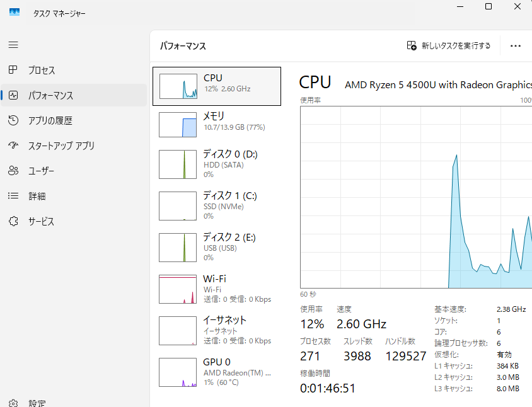This screenshot has height=407, width=532.
Task: Select ディスク 0 (D:) graph thumbnail
Action: coord(178,164)
